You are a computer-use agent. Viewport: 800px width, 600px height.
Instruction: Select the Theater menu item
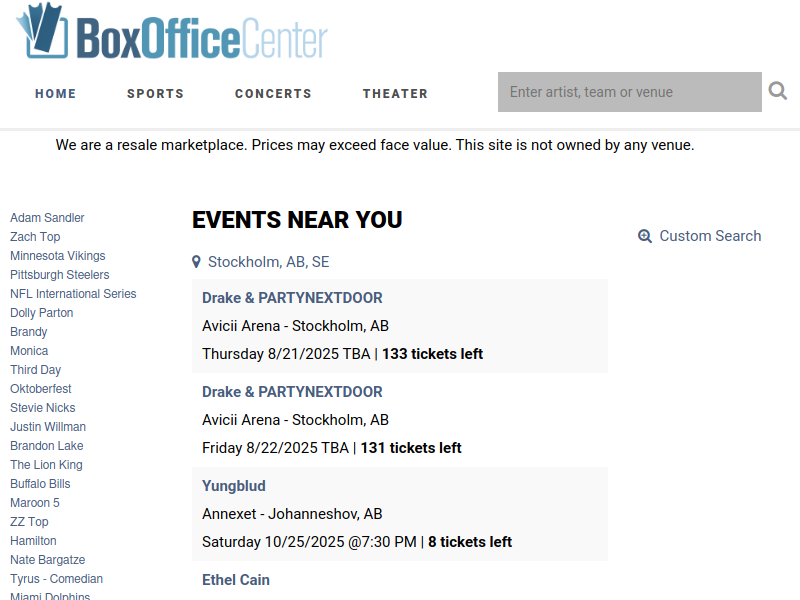395,94
